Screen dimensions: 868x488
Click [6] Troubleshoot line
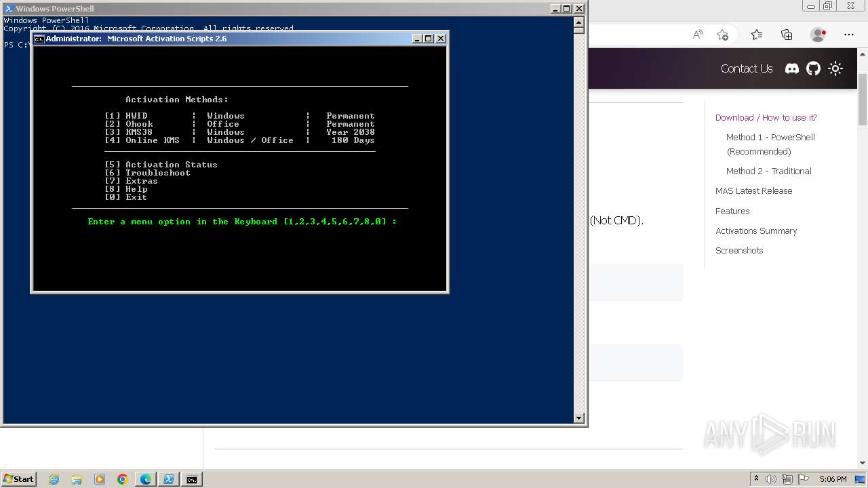click(x=147, y=173)
